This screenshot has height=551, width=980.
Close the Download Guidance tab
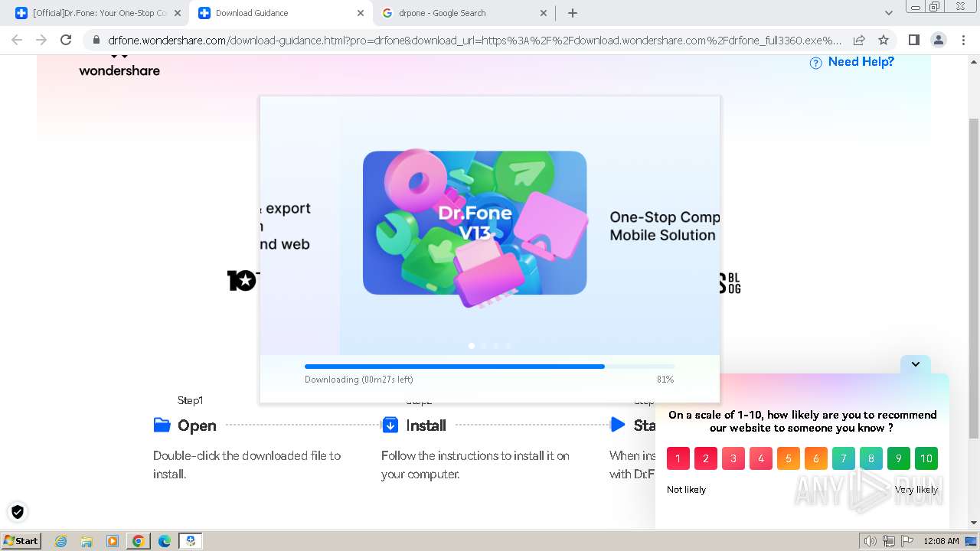tap(361, 13)
